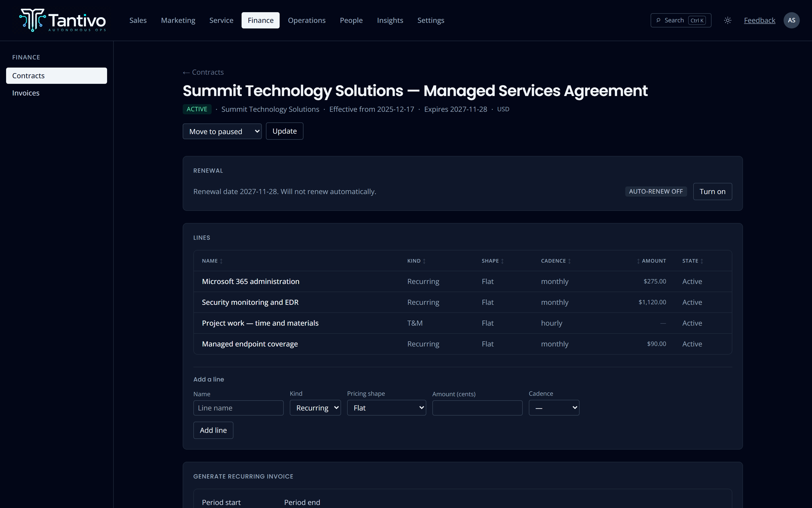The height and width of the screenshot is (508, 812).
Task: Open the AS user avatar menu
Action: [x=791, y=21]
